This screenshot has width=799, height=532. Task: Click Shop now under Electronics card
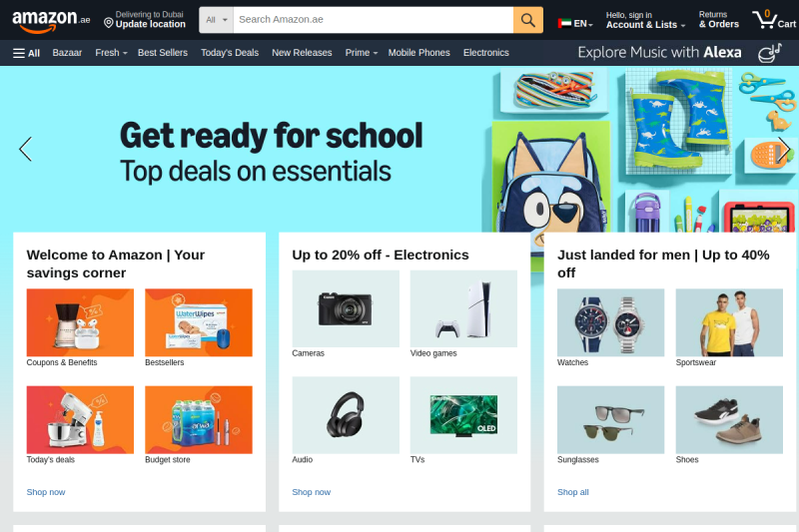[x=312, y=492]
